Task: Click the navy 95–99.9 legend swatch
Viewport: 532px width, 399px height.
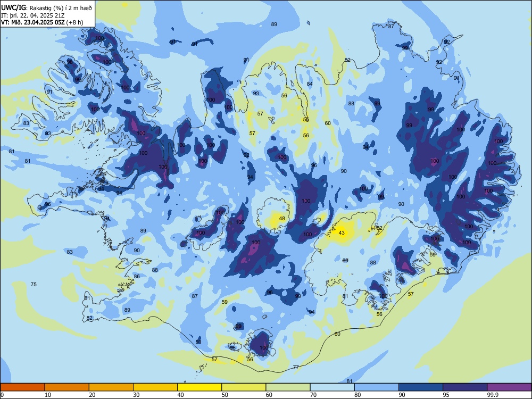Action: tap(465, 387)
